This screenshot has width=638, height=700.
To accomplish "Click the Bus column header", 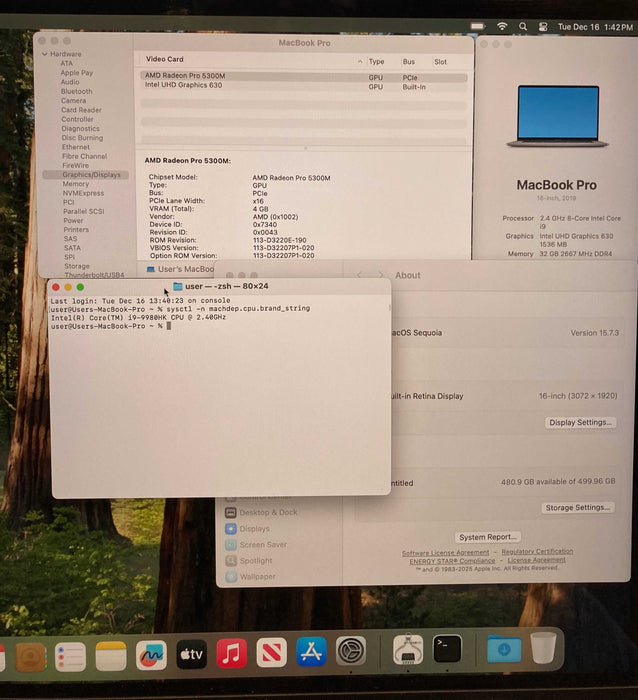I will 409,62.
